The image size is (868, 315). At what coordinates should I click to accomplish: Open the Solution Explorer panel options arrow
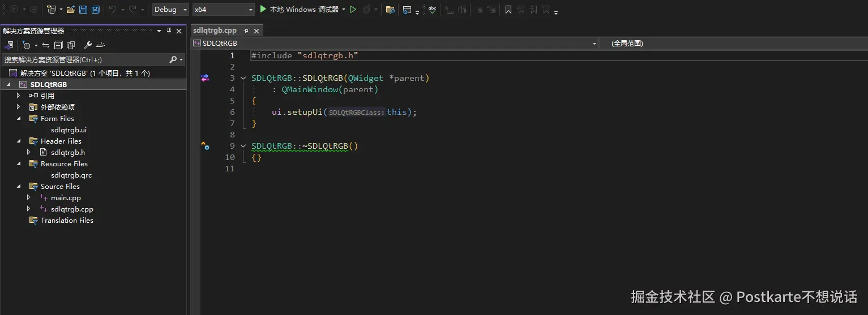point(159,31)
